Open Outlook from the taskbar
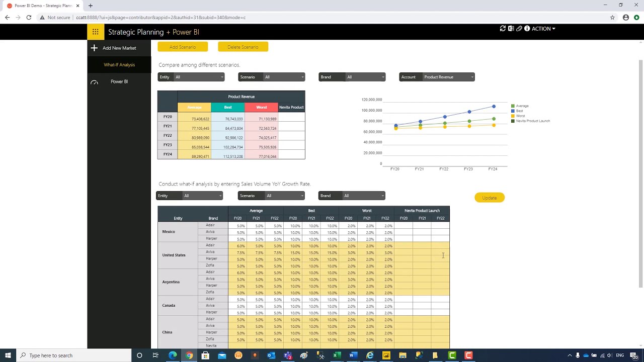The image size is (644, 362). (271, 355)
